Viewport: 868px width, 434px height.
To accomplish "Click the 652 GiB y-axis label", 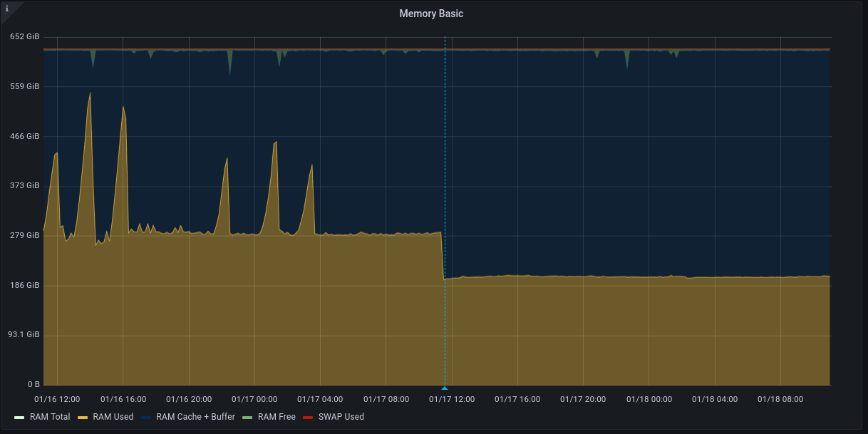I will pos(24,36).
